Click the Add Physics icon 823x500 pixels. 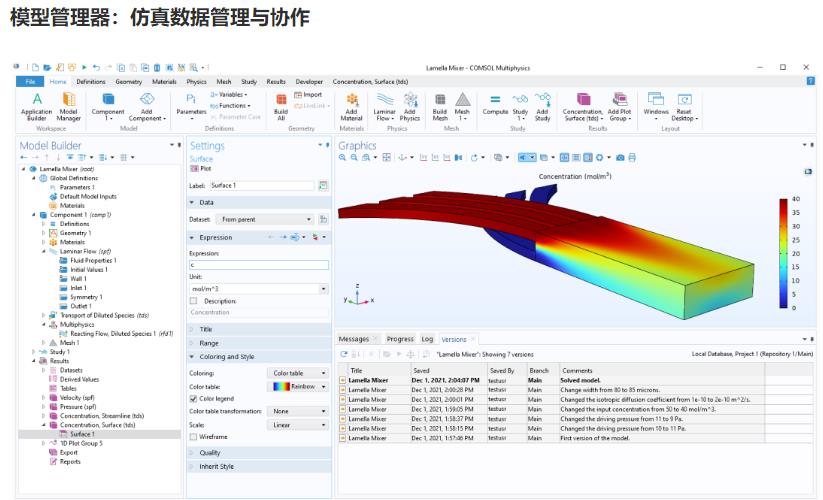(410, 100)
